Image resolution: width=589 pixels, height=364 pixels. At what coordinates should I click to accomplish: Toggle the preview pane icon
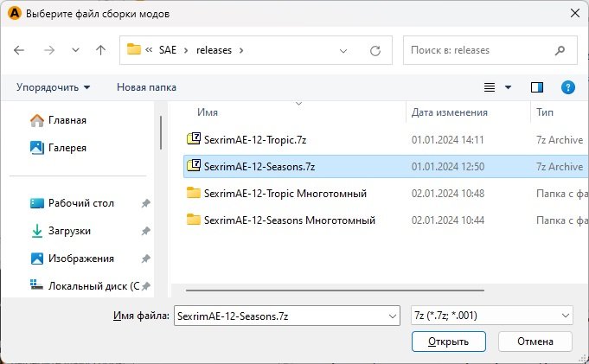point(537,87)
